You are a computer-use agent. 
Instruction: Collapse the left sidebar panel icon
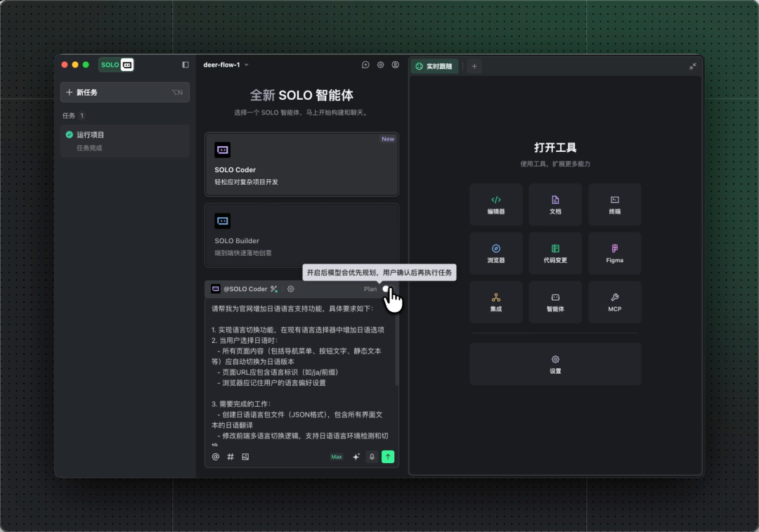point(186,65)
